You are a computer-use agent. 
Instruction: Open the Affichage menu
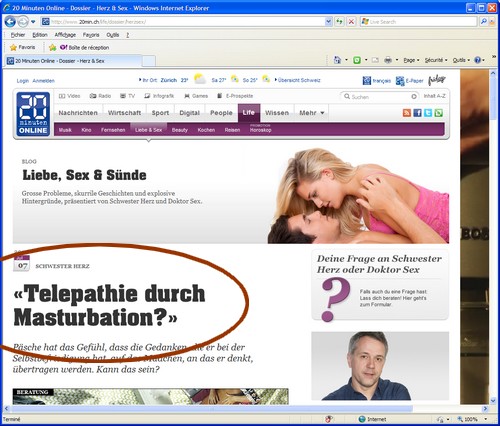point(65,35)
